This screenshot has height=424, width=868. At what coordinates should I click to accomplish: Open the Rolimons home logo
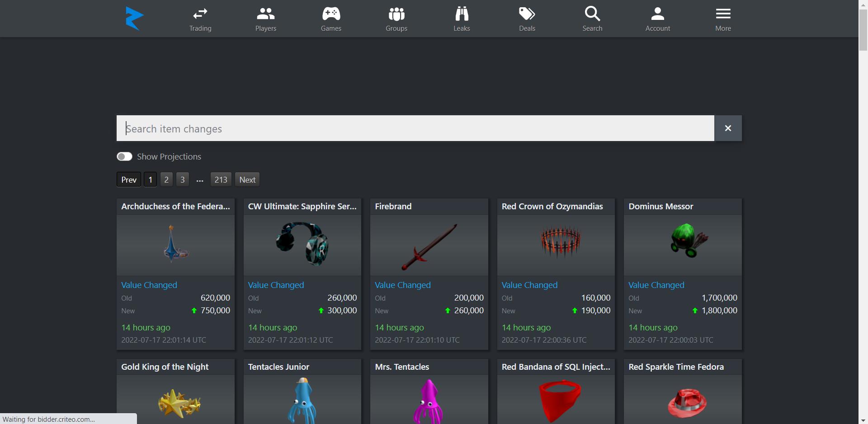(x=134, y=19)
